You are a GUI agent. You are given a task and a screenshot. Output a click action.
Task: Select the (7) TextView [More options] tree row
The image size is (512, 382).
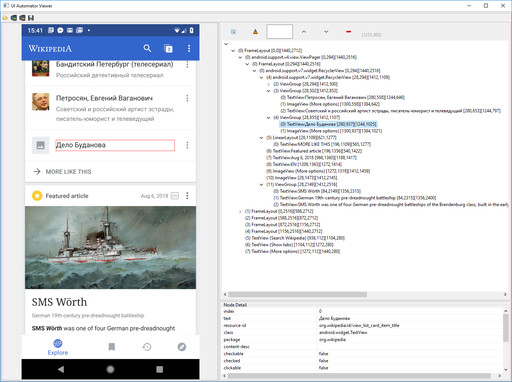point(292,251)
